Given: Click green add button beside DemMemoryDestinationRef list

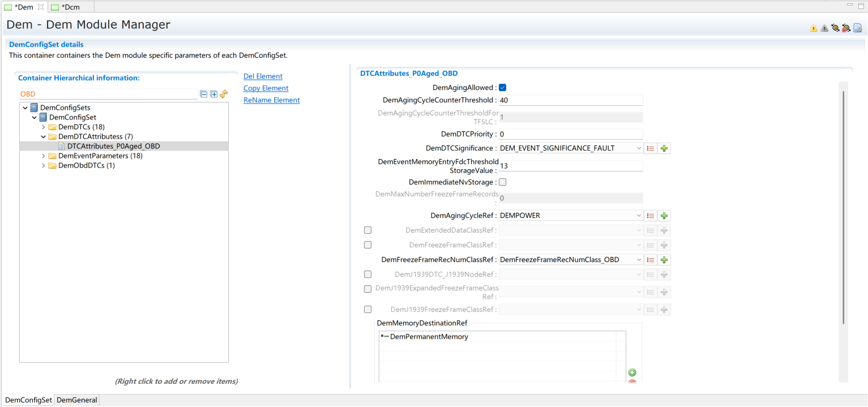Looking at the screenshot, I should tap(632, 372).
